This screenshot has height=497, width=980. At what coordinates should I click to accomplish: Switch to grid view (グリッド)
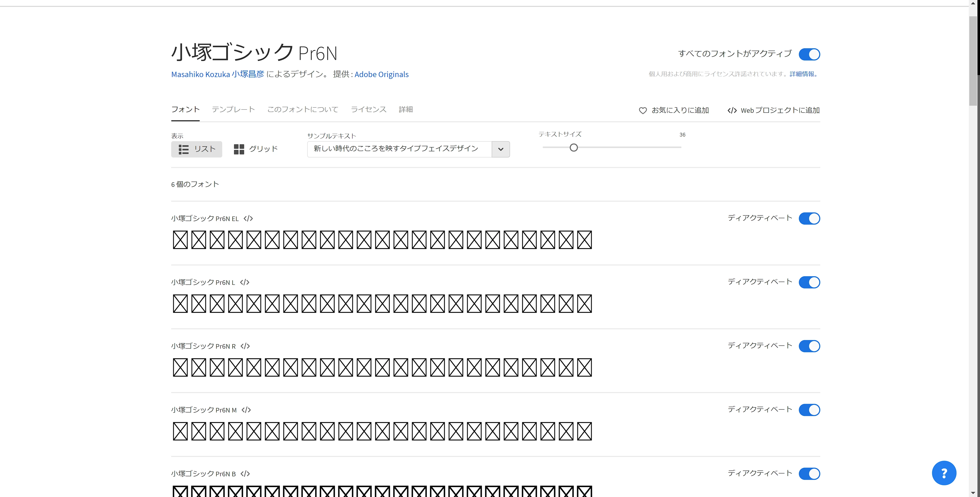click(x=256, y=149)
